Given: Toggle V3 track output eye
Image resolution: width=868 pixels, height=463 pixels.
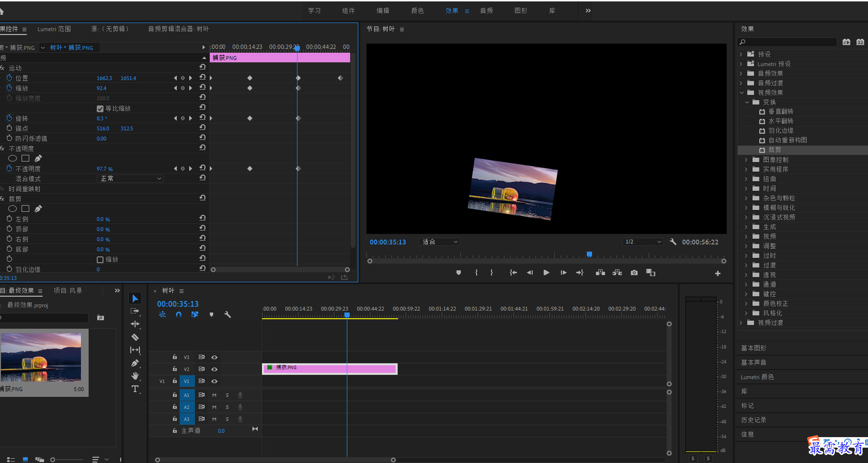Looking at the screenshot, I should pos(214,357).
